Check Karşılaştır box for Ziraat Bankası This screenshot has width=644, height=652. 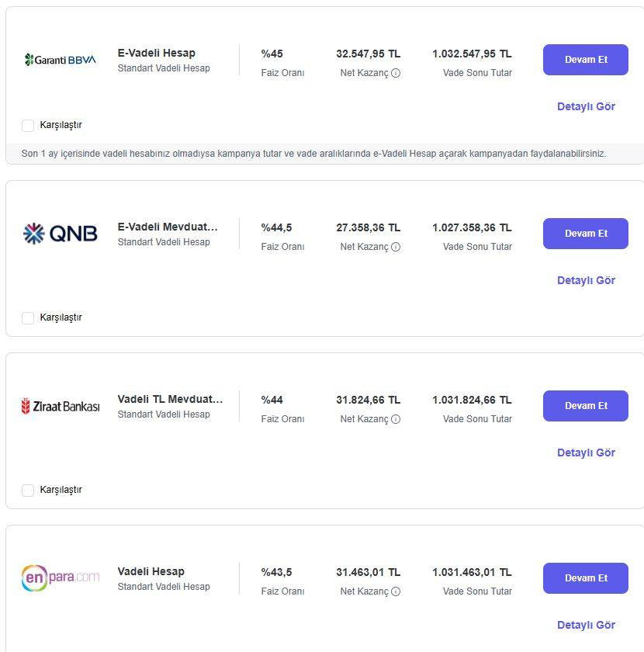coord(28,491)
